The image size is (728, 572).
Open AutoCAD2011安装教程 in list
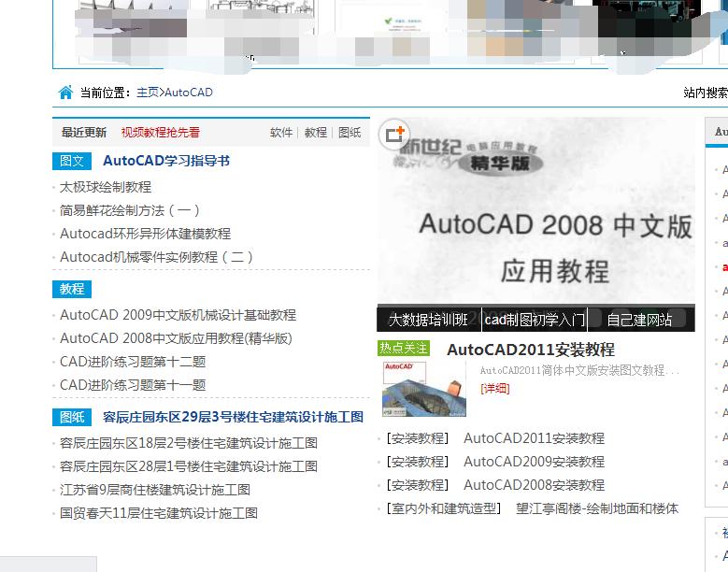[534, 438]
